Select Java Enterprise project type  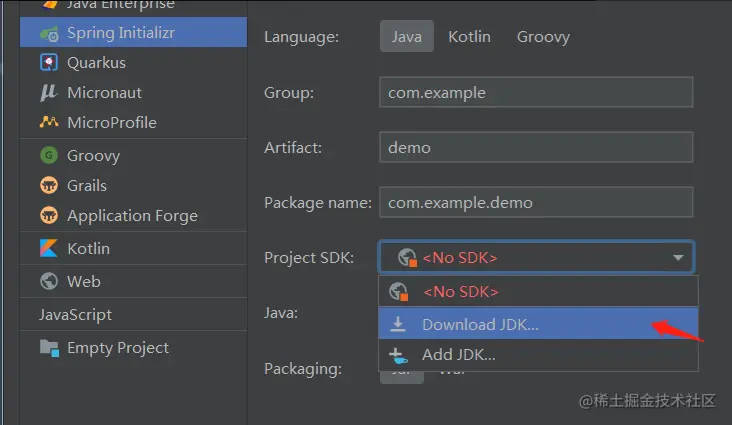click(134, 6)
